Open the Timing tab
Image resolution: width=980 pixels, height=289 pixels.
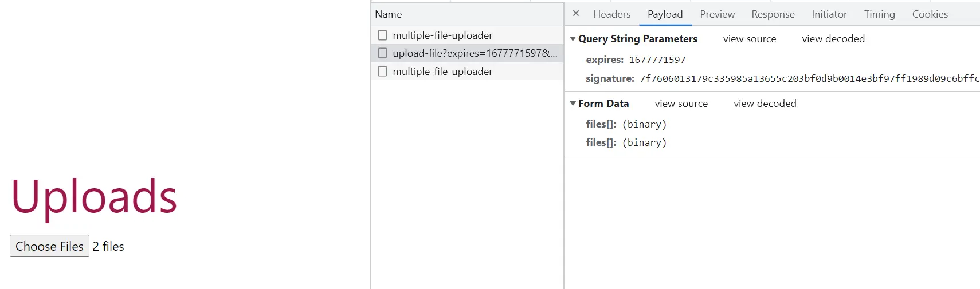pos(879,14)
